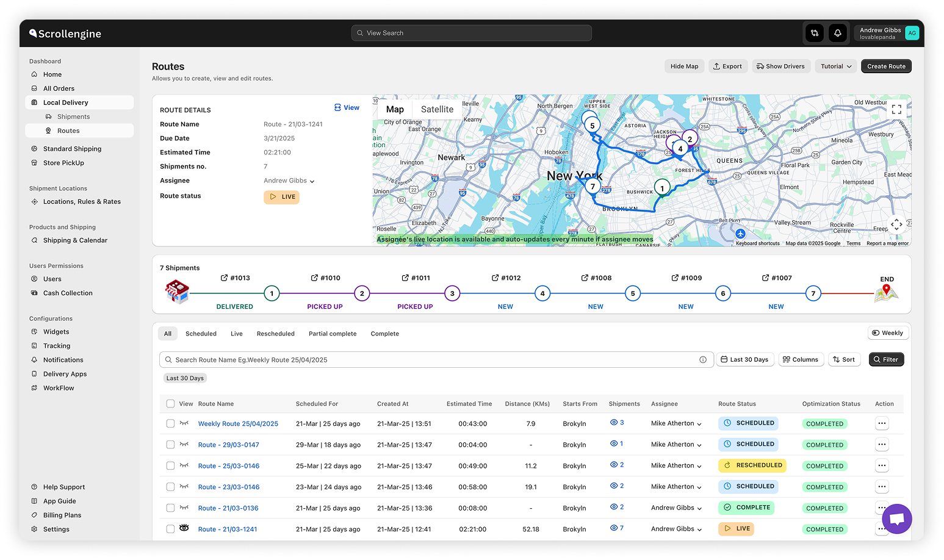Screen dimensions: 944x560
Task: Open external link icon for shipment #1007
Action: (x=765, y=278)
